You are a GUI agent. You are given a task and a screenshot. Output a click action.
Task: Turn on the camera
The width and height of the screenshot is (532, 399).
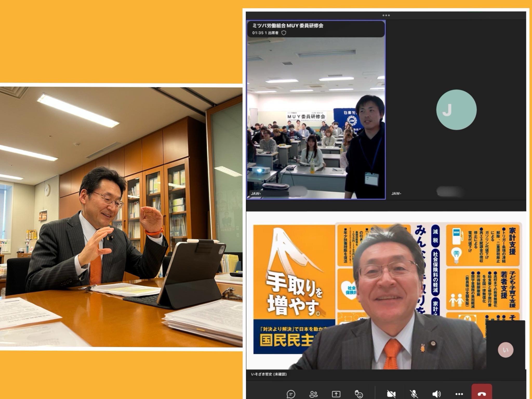391,394
